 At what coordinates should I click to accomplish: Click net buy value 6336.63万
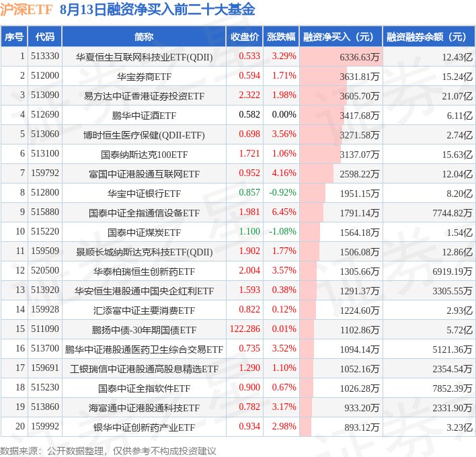(x=360, y=57)
